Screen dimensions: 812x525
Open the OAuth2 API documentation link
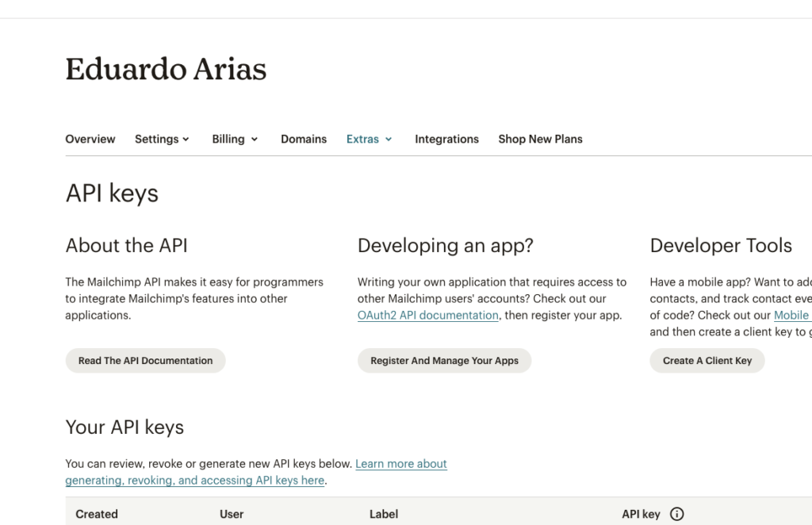point(427,315)
